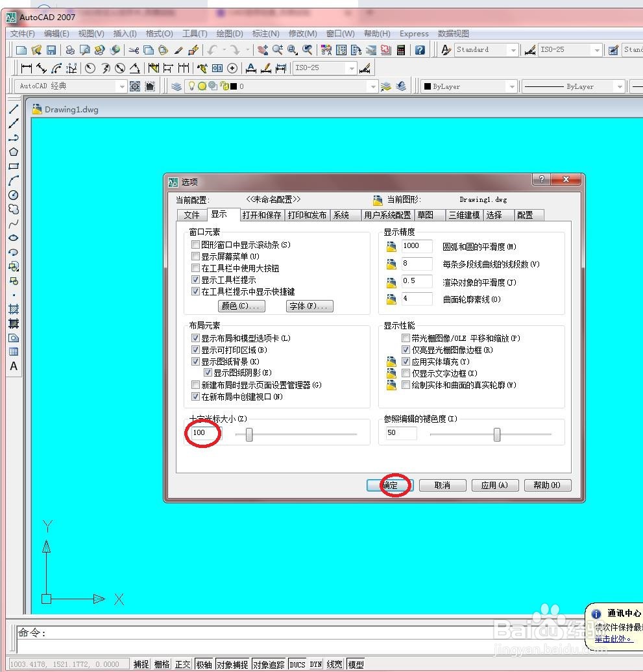Click the 颜色(C)... button
This screenshot has height=672, width=643.
[241, 306]
